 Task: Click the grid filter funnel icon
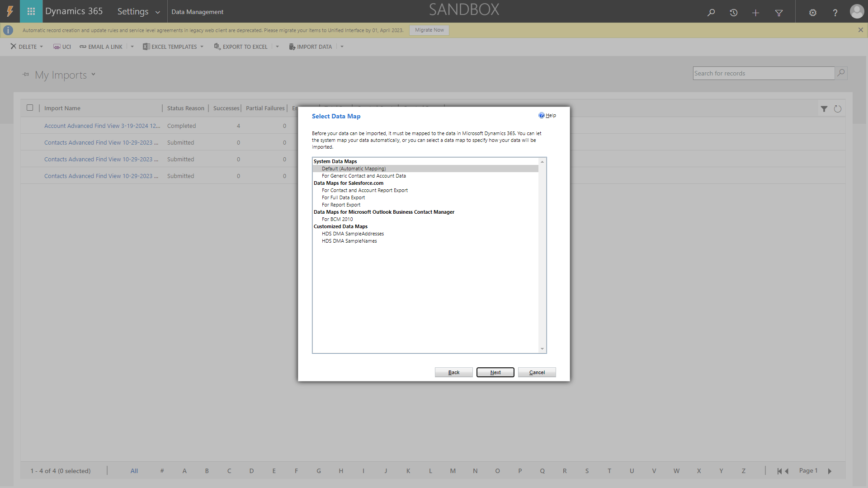click(824, 109)
